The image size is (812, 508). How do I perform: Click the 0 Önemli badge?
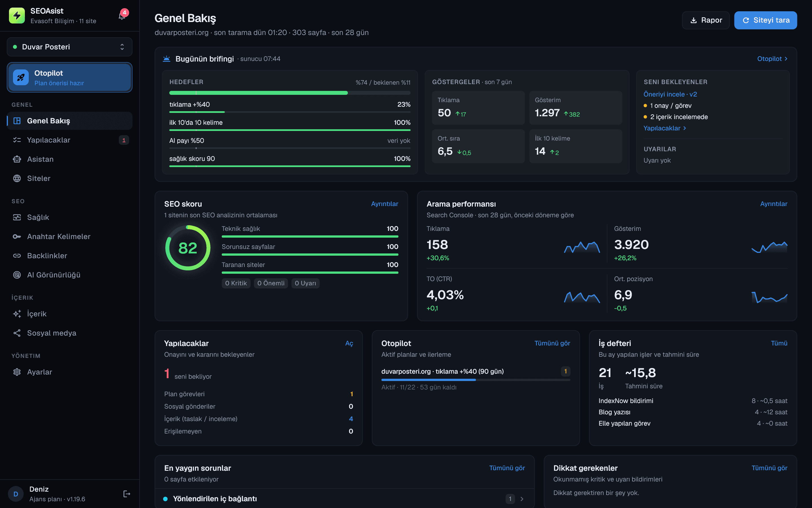pyautogui.click(x=270, y=283)
